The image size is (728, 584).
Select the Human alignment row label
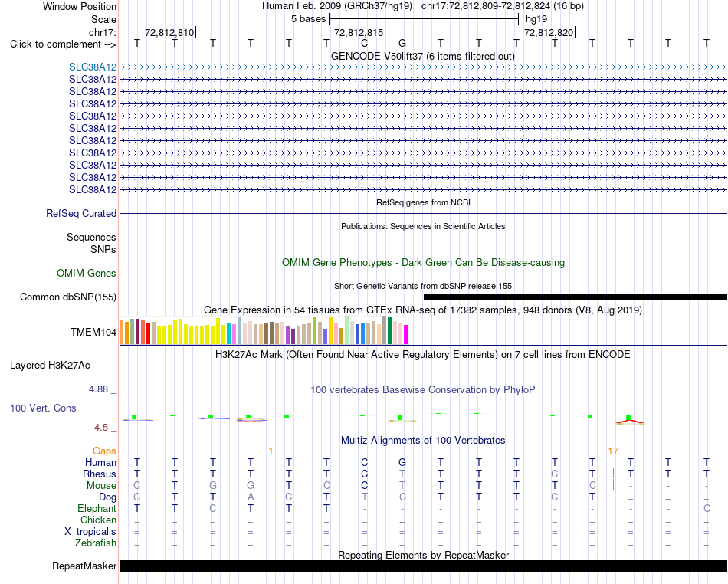[x=100, y=462]
